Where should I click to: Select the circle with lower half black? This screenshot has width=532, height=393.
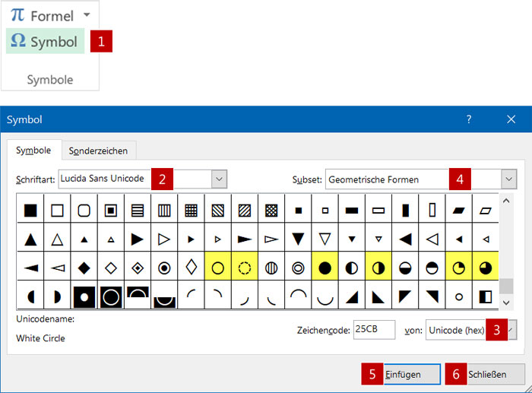pyautogui.click(x=405, y=268)
